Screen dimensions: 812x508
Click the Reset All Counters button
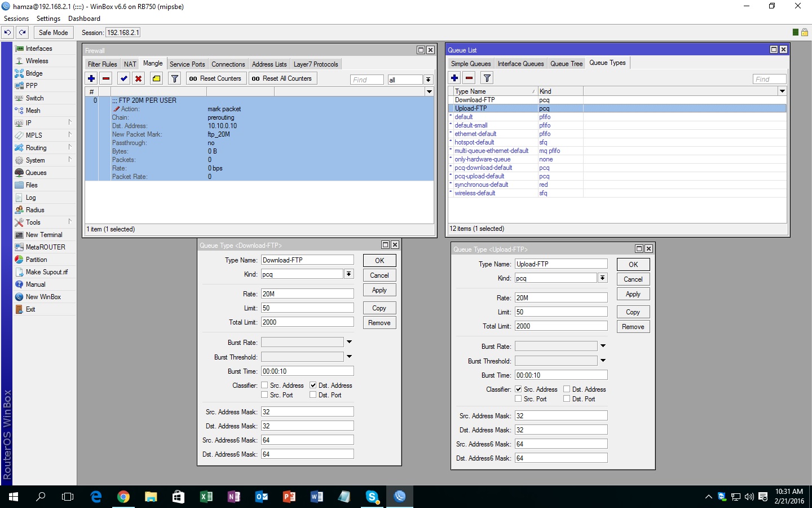tap(283, 78)
